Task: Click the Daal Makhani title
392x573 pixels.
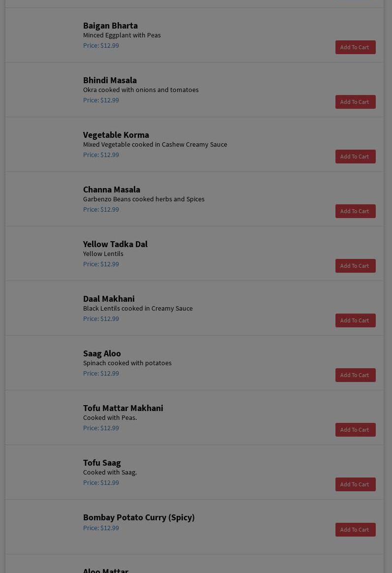Action: 109,299
